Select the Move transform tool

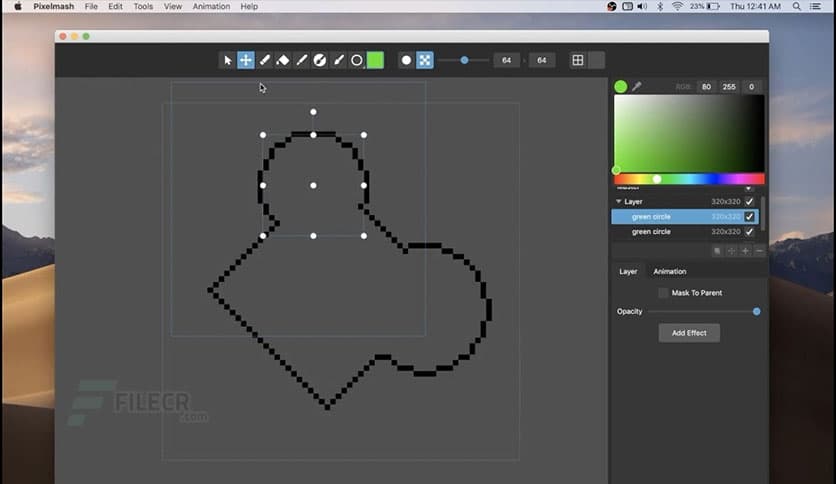[246, 60]
